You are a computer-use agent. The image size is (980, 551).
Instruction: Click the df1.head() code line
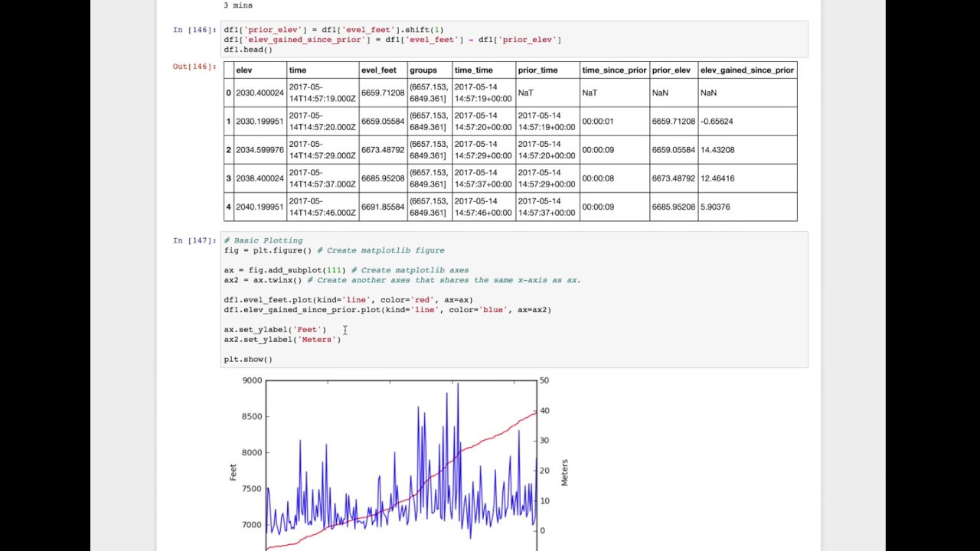coord(248,50)
